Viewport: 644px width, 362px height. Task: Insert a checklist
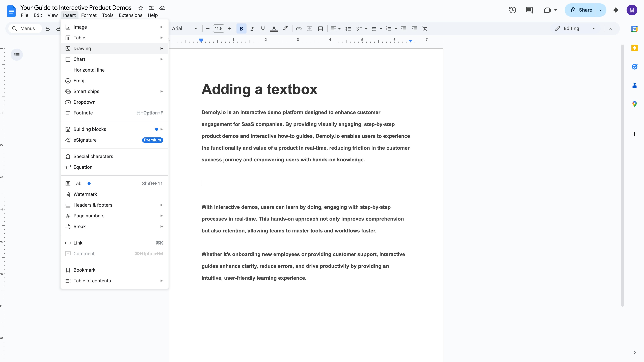tap(359, 29)
